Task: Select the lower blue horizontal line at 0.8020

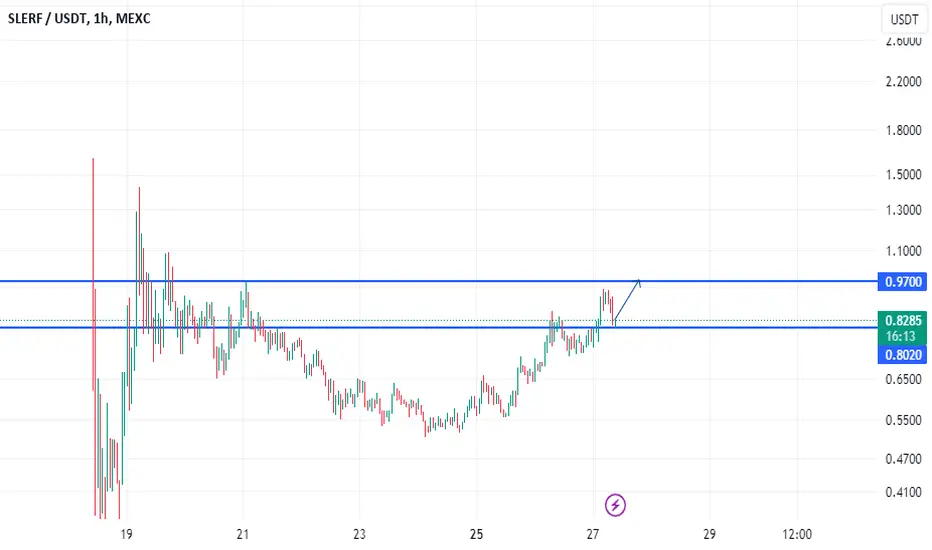Action: click(439, 328)
